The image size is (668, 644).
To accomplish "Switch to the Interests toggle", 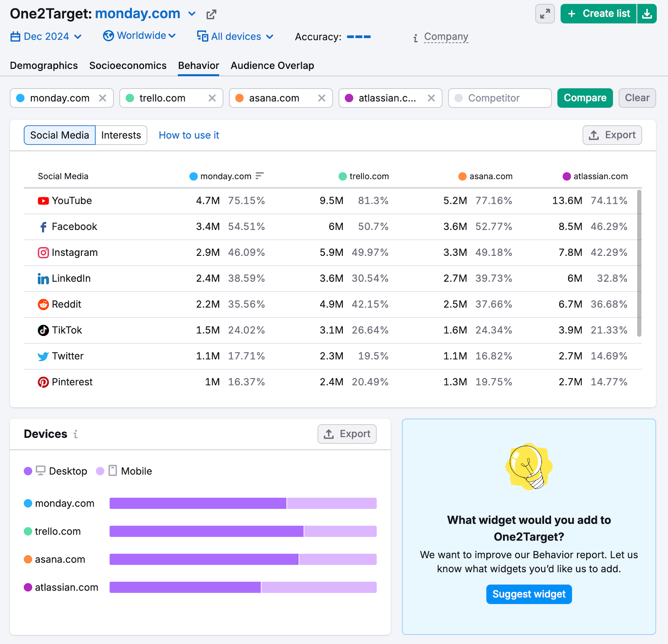I will (x=121, y=135).
